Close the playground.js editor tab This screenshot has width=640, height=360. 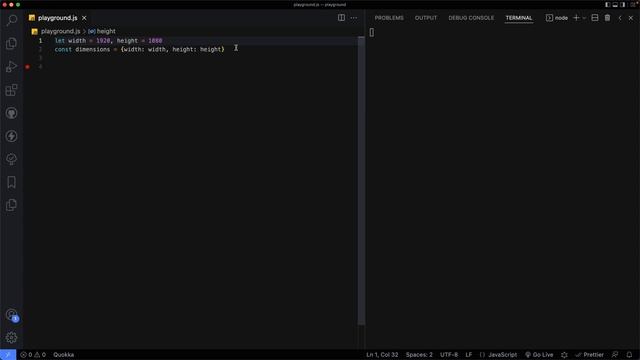pos(84,18)
